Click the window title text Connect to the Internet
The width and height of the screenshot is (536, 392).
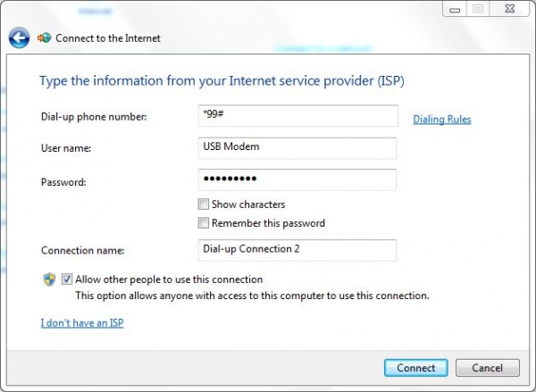[x=108, y=39]
